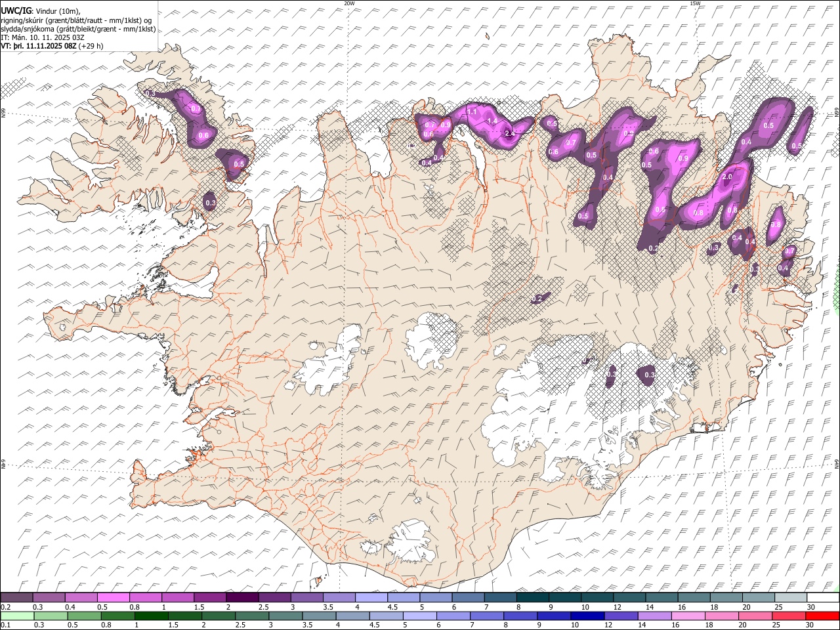Click the 15W longitude label
Screen dimensions: 840x630
coord(695,3)
